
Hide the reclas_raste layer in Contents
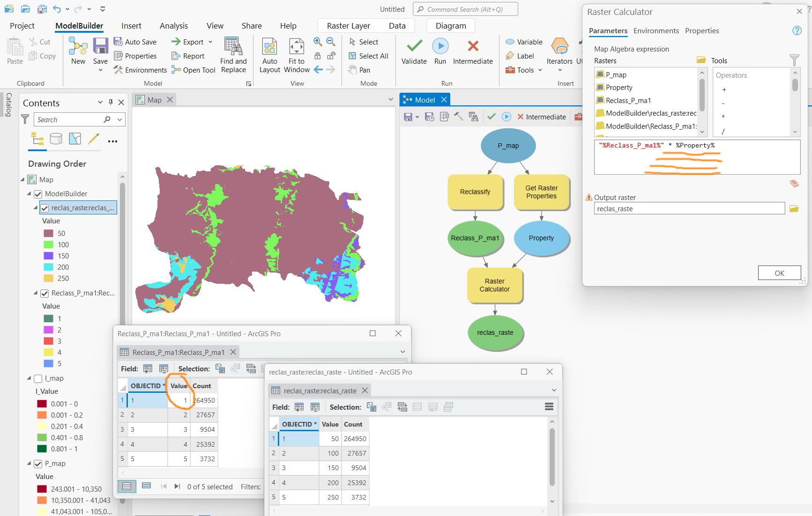pos(44,208)
